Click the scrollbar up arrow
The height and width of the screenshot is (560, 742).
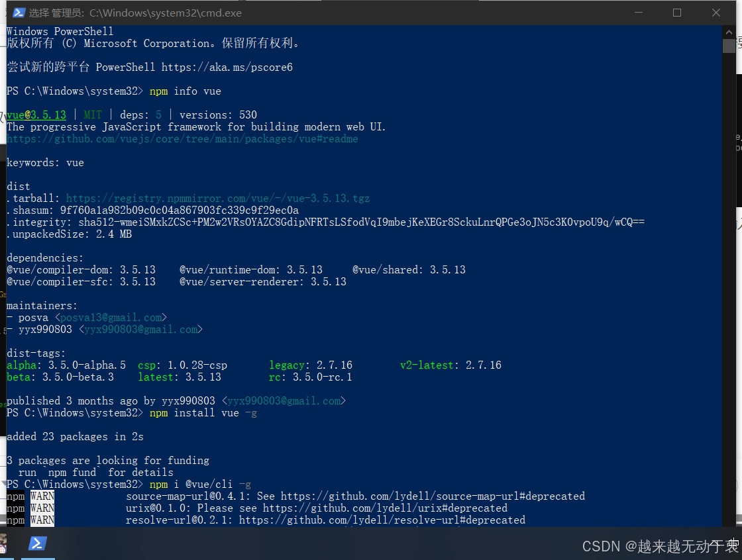pyautogui.click(x=729, y=32)
